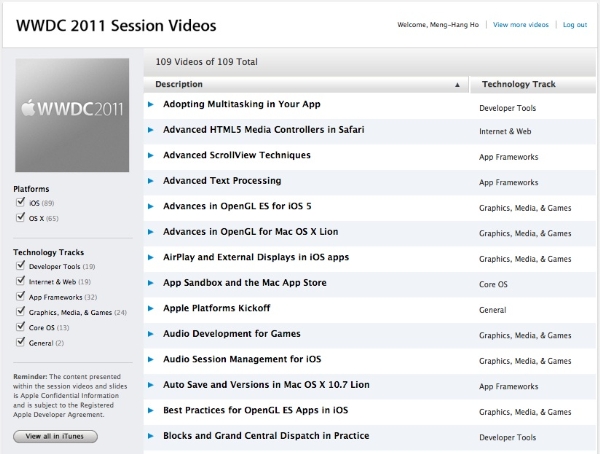Select Advanced ScrollView Techniques title
The image size is (600, 454).
click(237, 155)
